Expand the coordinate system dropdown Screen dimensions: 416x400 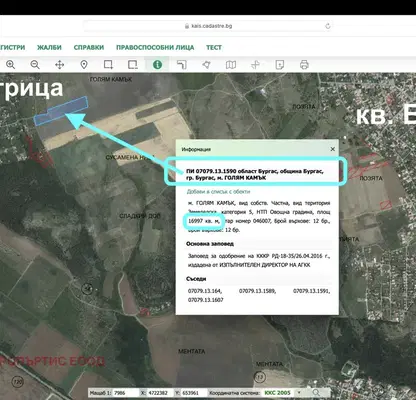pos(299,393)
